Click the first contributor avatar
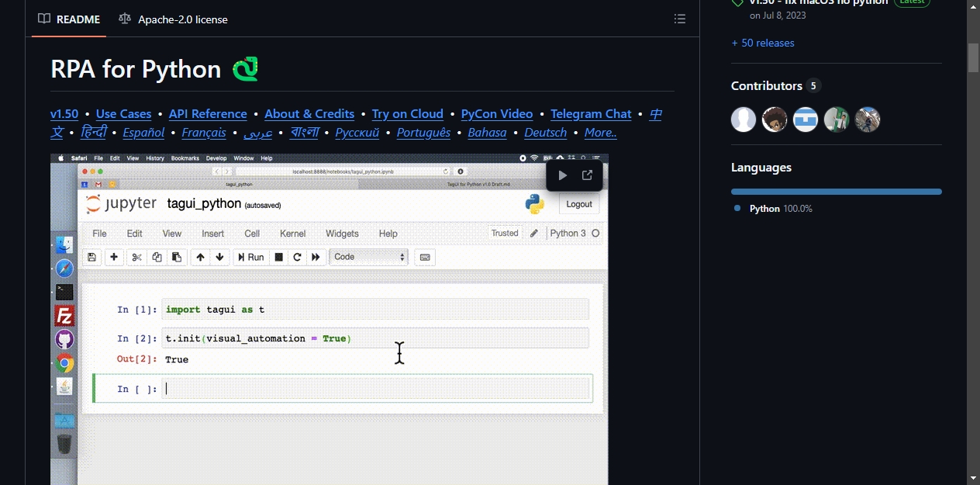 [744, 120]
